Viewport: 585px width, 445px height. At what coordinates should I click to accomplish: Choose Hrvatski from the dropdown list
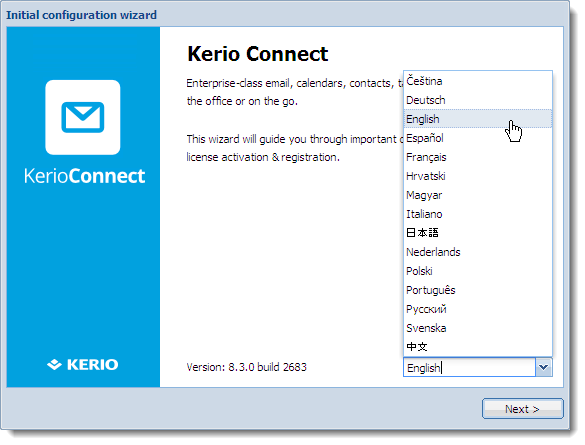pos(478,176)
